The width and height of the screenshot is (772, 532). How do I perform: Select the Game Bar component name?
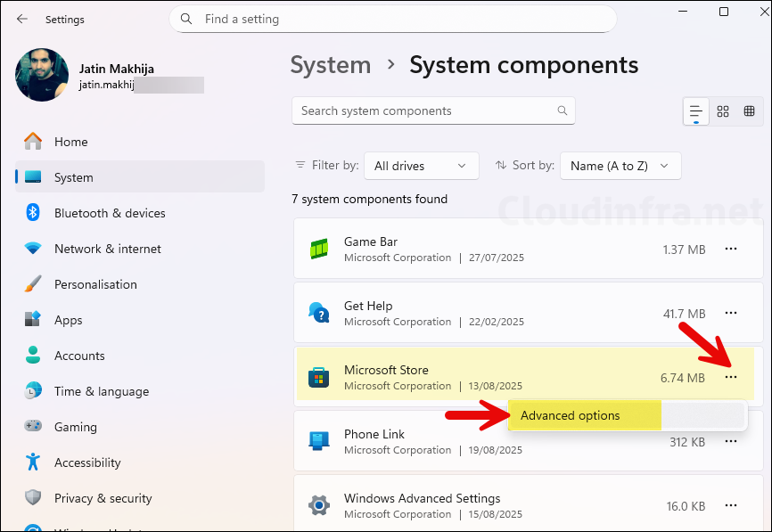(x=371, y=241)
